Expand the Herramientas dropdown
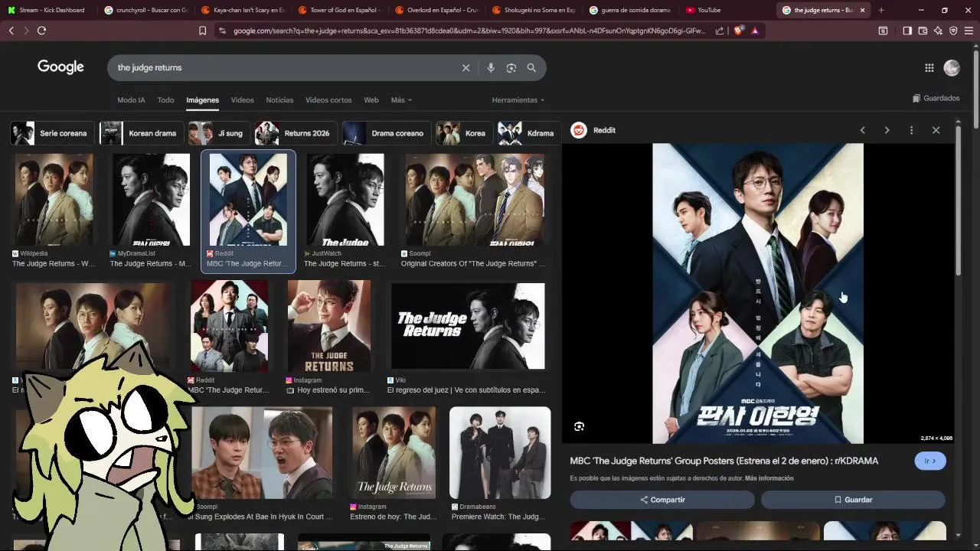This screenshot has width=980, height=551. [518, 100]
